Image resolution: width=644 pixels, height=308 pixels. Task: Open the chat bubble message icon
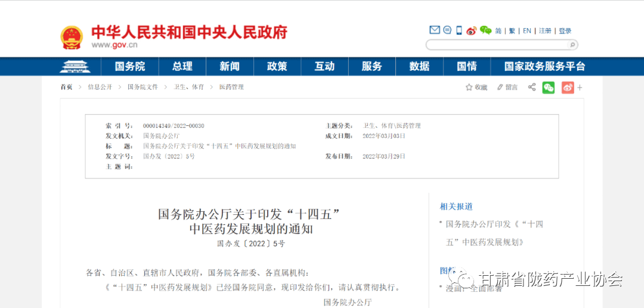[x=447, y=30]
